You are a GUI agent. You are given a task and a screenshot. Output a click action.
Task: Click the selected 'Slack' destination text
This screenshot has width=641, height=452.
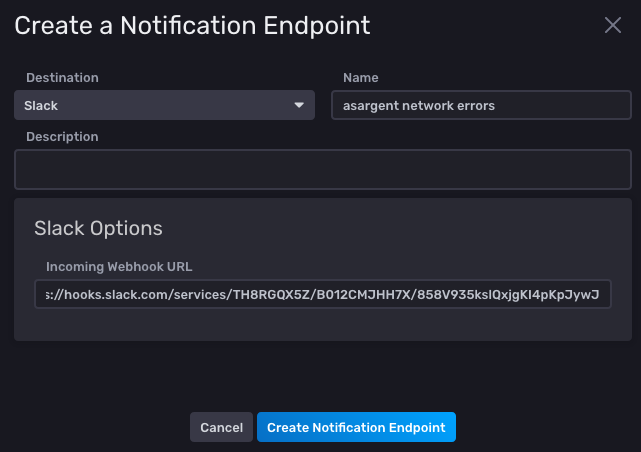[x=42, y=105]
